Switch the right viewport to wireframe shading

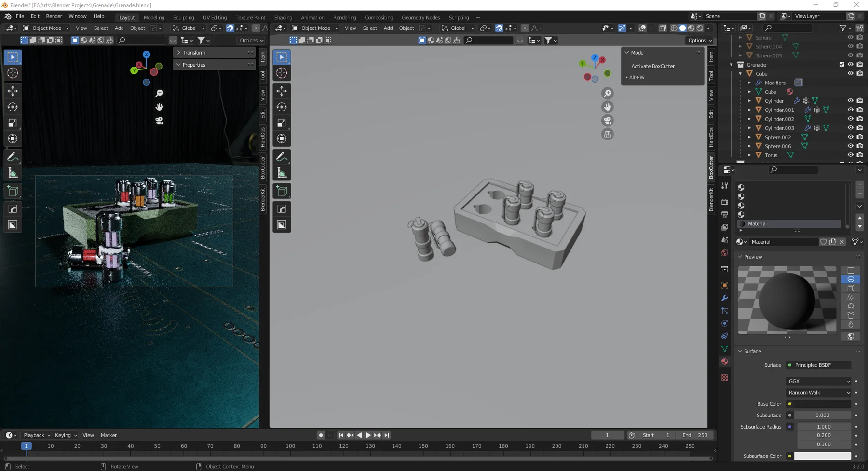674,28
